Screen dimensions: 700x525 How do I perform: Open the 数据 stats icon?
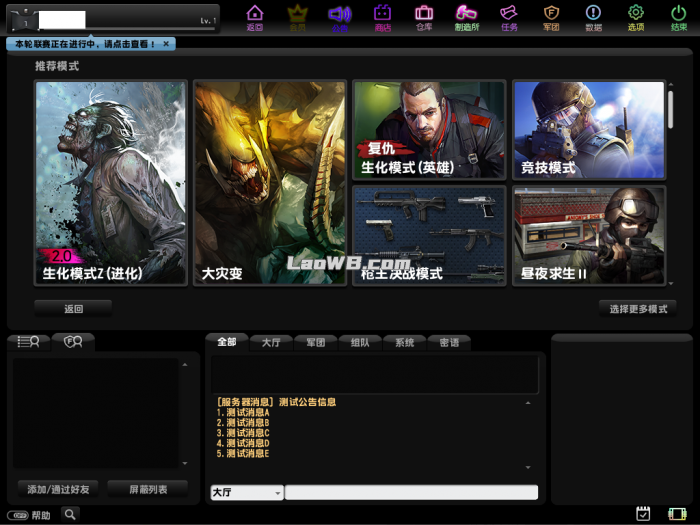(593, 18)
